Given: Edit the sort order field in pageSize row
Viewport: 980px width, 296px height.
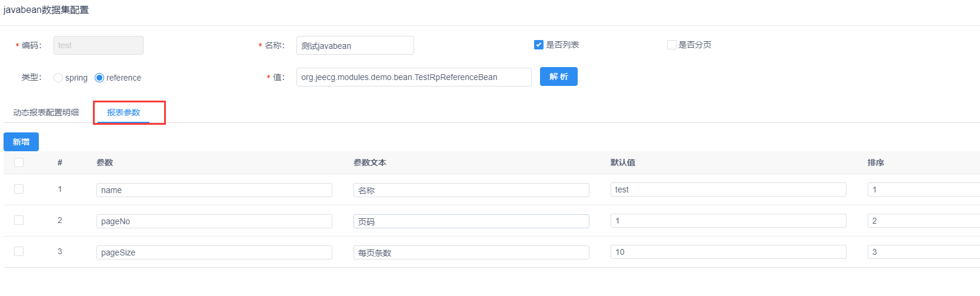Looking at the screenshot, I should coord(924,252).
